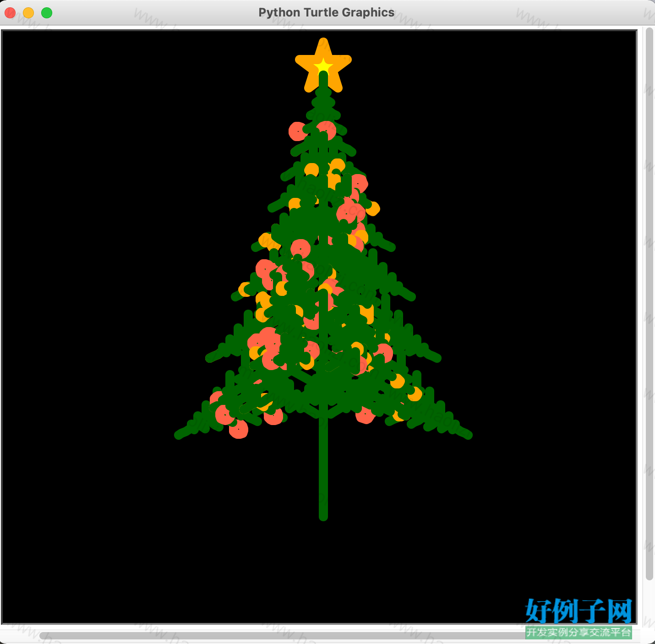This screenshot has height=644, width=655.
Task: Click the vertical scrollbar thumb
Action: 649,304
